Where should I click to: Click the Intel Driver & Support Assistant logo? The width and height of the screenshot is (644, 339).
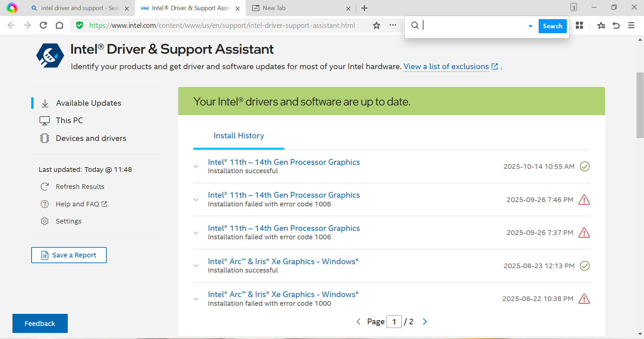50,55
